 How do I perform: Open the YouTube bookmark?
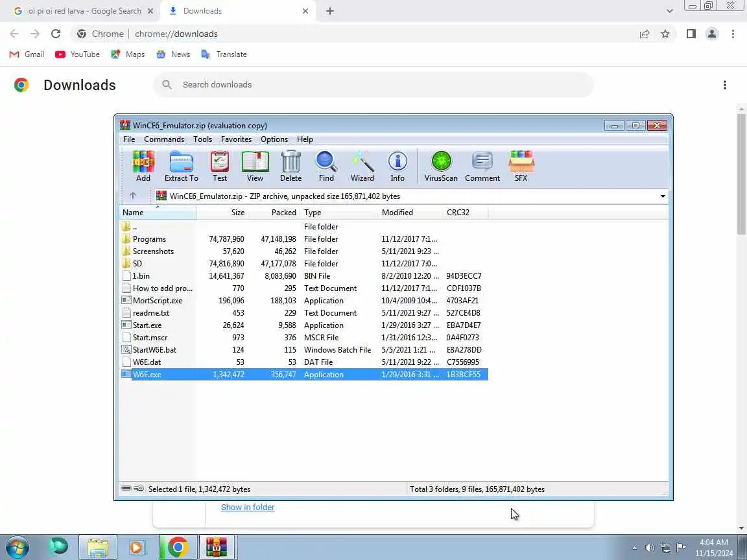(x=78, y=54)
